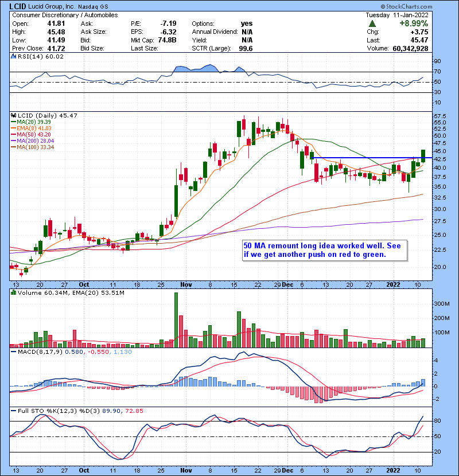The width and height of the screenshot is (459, 476).
Task: Click the Tuesday 11-Jan-2022 date text
Action: point(397,15)
